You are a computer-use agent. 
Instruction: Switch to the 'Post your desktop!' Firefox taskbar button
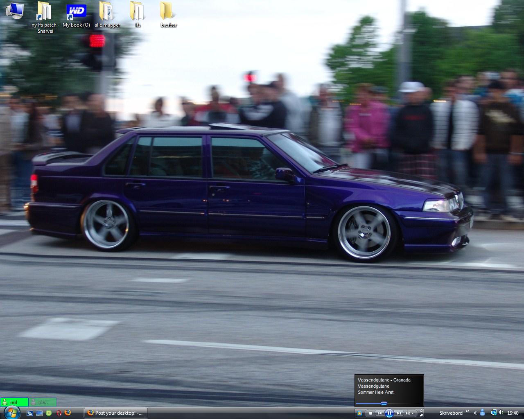point(116,413)
